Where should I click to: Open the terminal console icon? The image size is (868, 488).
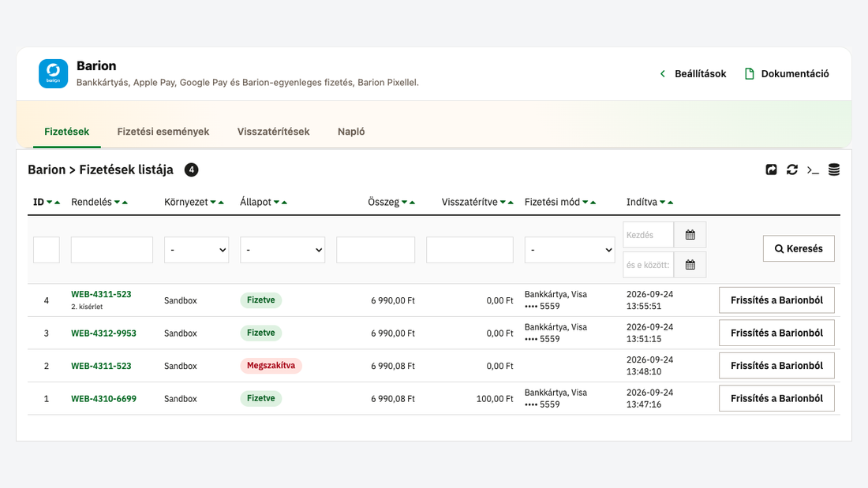click(x=813, y=170)
